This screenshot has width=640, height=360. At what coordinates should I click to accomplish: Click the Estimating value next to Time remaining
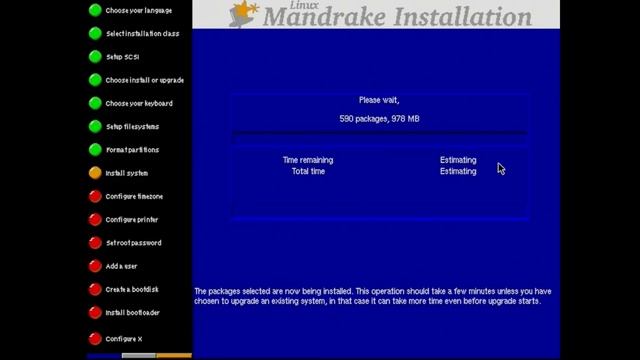pyautogui.click(x=458, y=160)
